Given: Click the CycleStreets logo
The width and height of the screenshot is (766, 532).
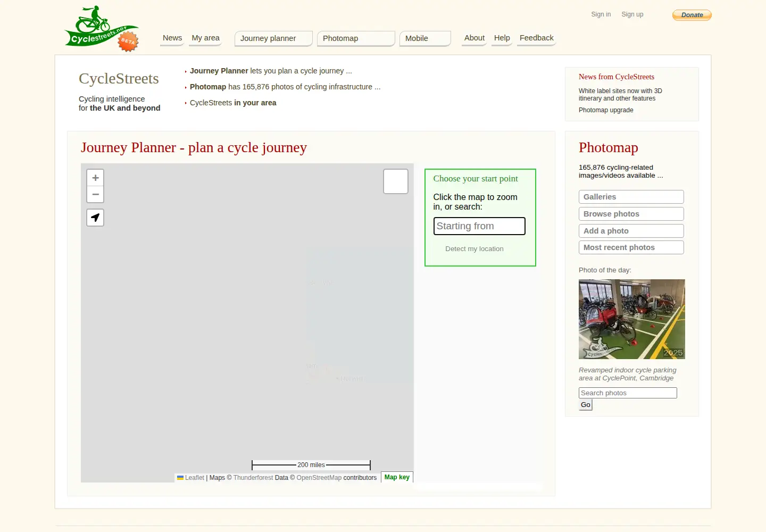Looking at the screenshot, I should (x=102, y=29).
